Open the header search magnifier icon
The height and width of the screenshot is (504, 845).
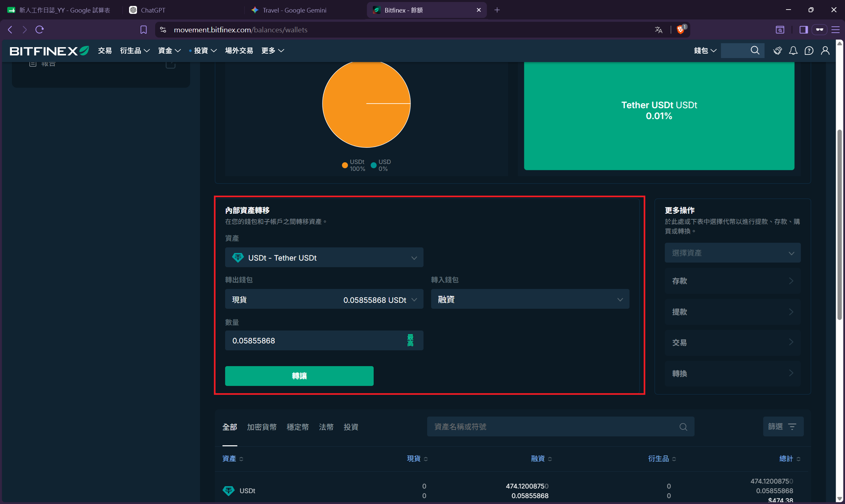[755, 50]
